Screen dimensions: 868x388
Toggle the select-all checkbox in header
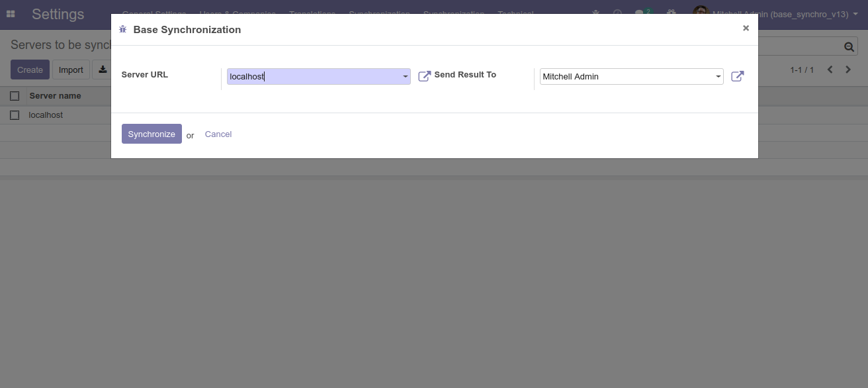click(15, 96)
